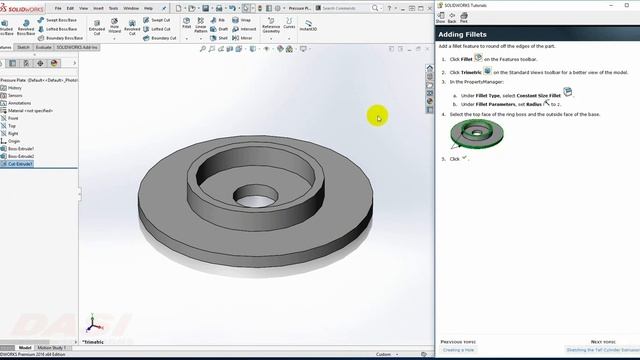Expand the Fillet dropdown arrow
Screen dimensions: 640x360
click(187, 38)
